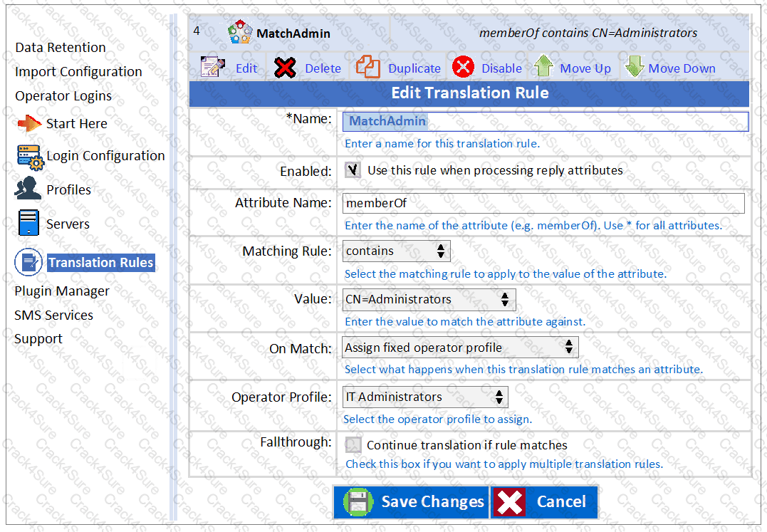Image resolution: width=767 pixels, height=532 pixels.
Task: Click the green Move Down arrow icon
Action: point(634,67)
